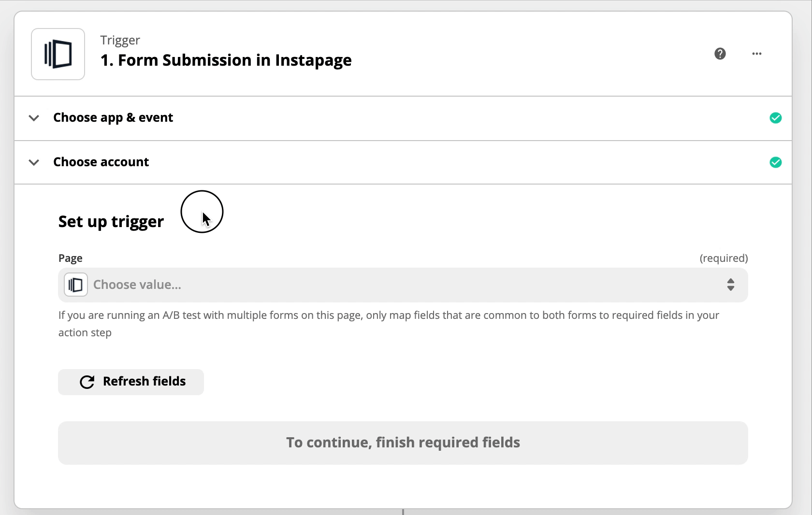The image size is (812, 515).
Task: Click the step title Form Submission in Instapage
Action: click(226, 60)
